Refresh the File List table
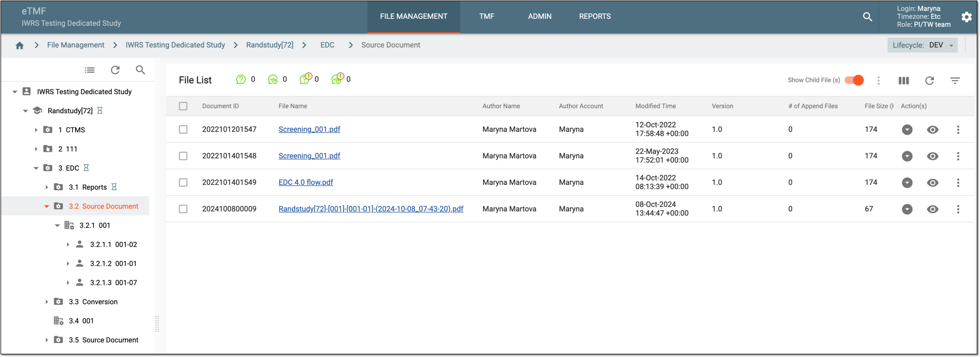 pos(929,81)
